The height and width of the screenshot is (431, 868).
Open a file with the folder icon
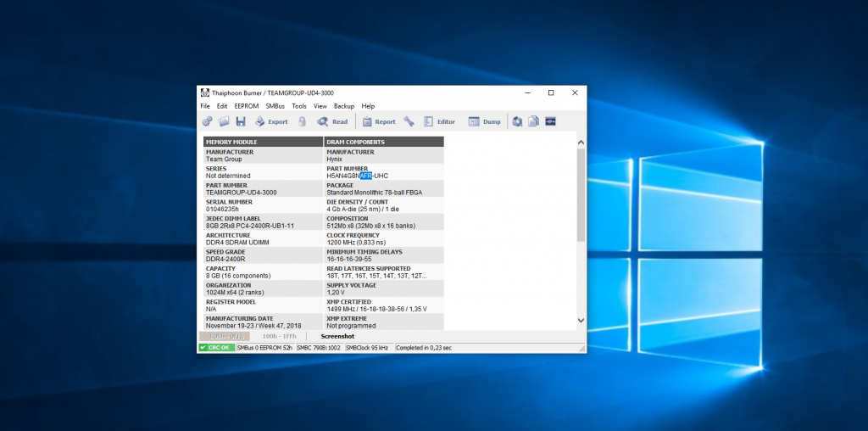click(x=224, y=121)
